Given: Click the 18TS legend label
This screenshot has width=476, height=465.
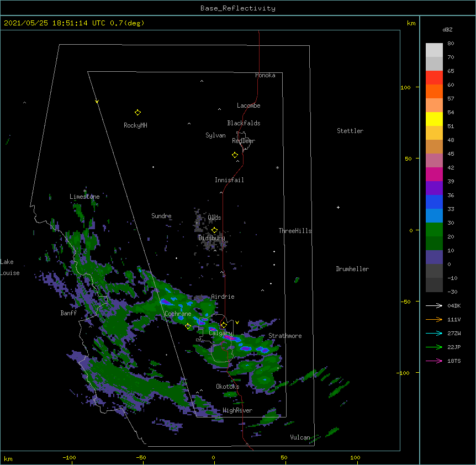Looking at the screenshot, I should tap(454, 361).
